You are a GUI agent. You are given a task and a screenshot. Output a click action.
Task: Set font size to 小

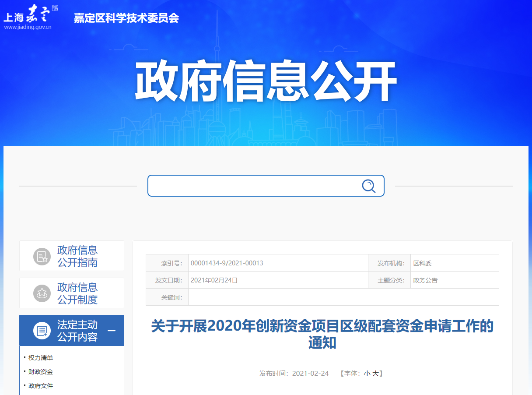point(367,374)
